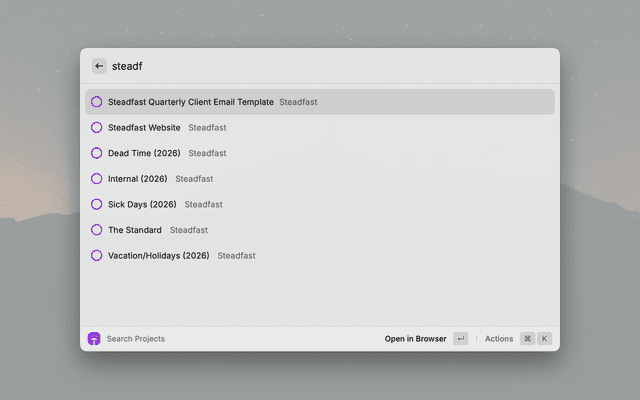Viewport: 640px width, 400px height.
Task: Click the K shortcut key badge
Action: (545, 339)
